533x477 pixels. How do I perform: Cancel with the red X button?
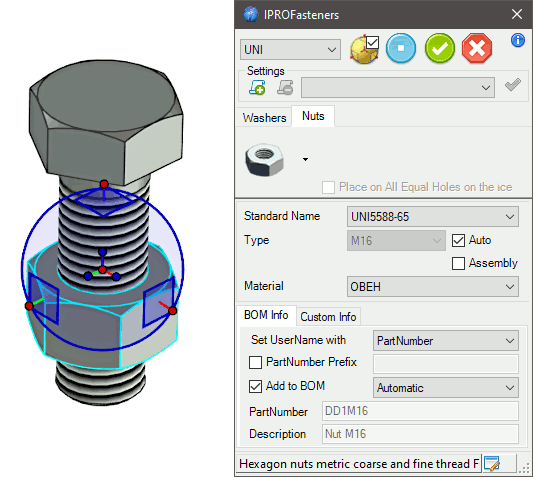coord(477,48)
